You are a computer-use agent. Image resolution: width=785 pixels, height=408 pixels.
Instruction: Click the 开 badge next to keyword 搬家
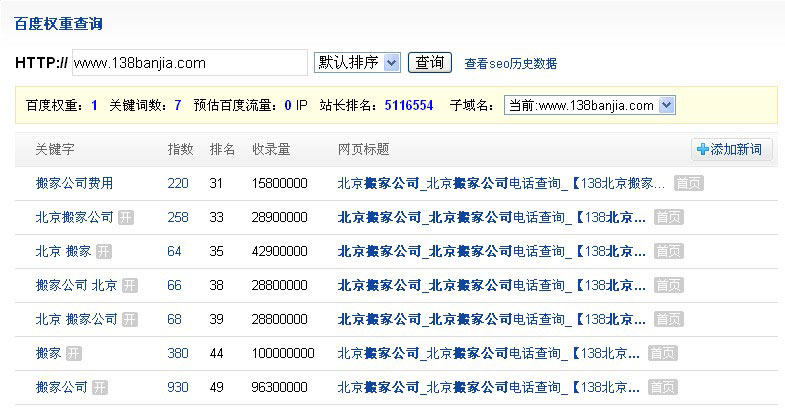74,353
